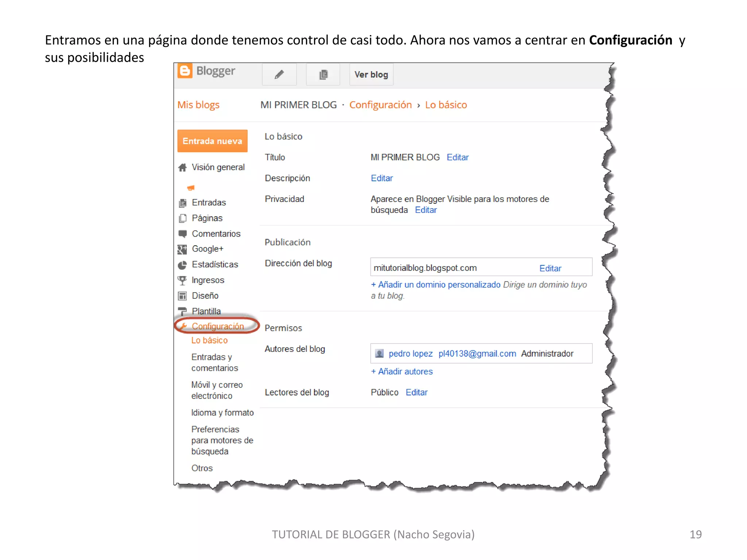
Task: Click the Estadísticas pie chart icon
Action: tap(182, 265)
